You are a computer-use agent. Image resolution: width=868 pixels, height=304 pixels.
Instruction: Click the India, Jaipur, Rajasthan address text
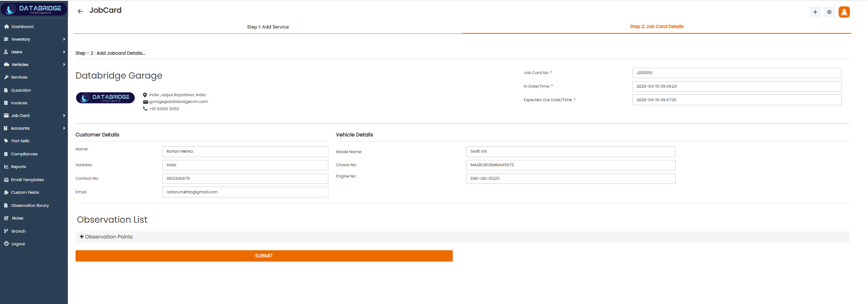coord(177,95)
